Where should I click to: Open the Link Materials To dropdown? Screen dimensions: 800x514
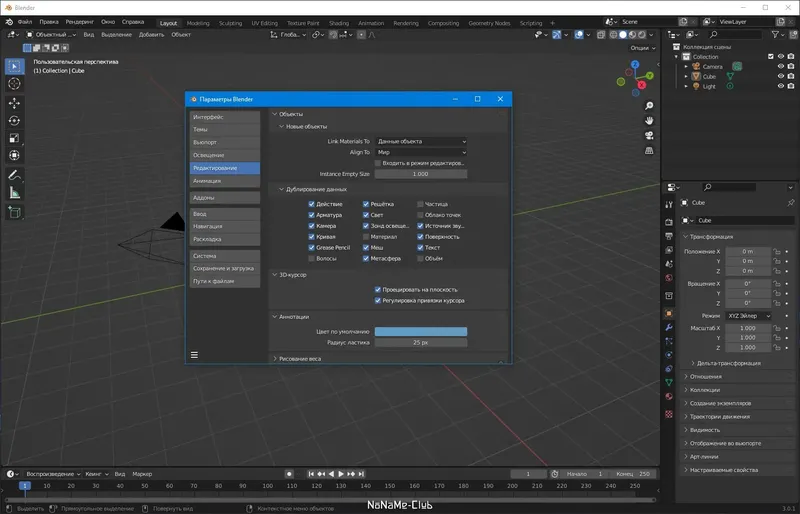click(x=420, y=142)
